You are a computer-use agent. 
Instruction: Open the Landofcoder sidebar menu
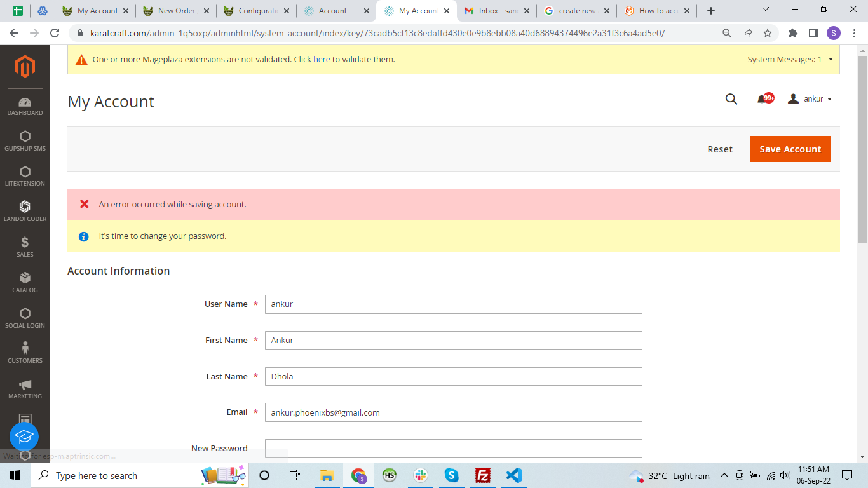(25, 211)
